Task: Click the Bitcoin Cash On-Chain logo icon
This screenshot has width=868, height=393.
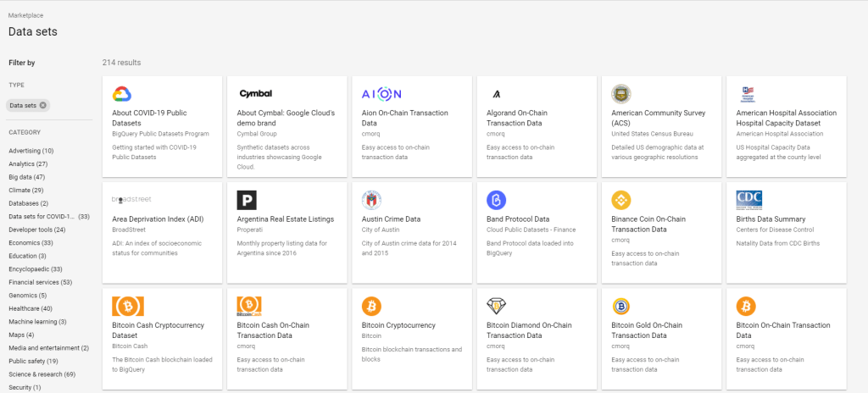Action: point(249,306)
